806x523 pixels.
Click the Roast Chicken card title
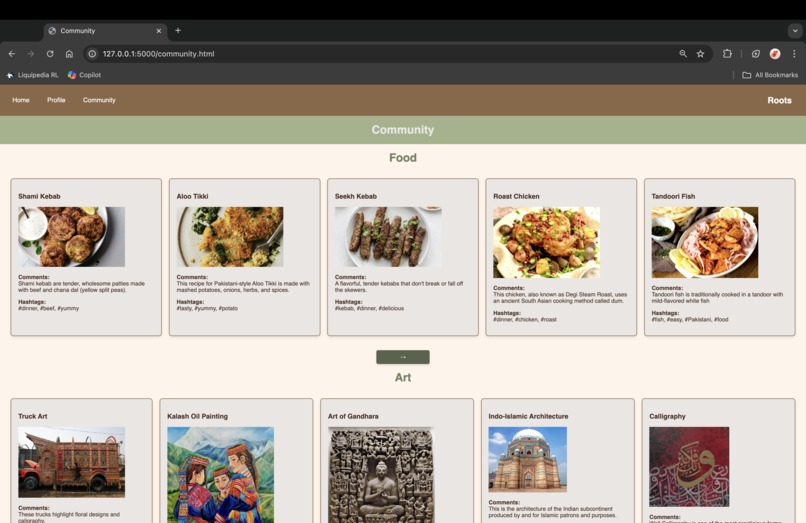coord(516,196)
